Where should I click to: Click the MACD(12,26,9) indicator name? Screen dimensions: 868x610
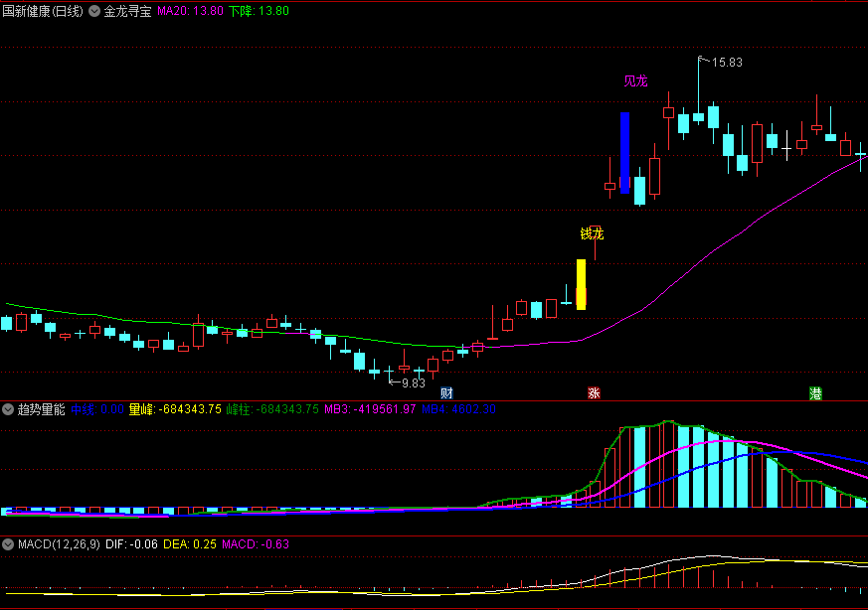[x=59, y=544]
